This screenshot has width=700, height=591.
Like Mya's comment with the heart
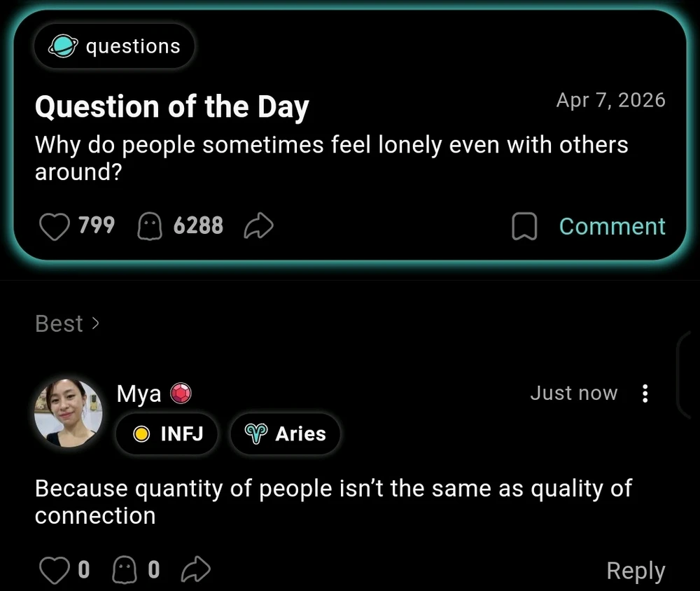[x=55, y=571]
